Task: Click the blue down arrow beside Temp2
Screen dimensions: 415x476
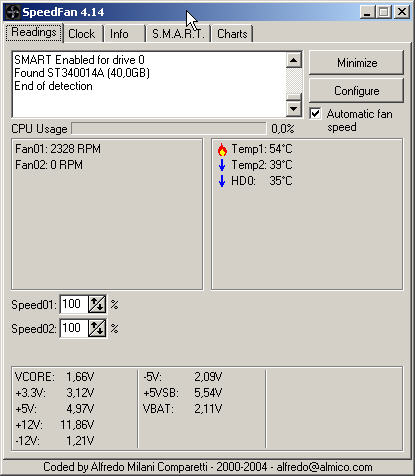Action: (x=222, y=165)
